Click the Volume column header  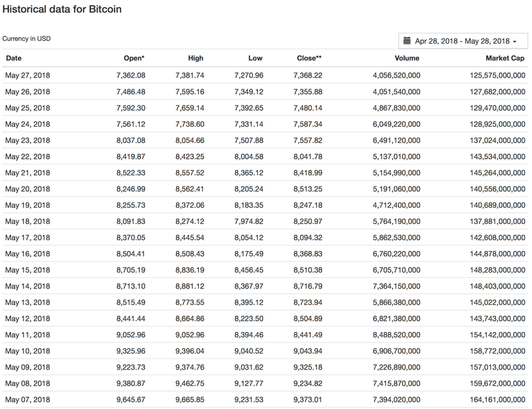[407, 58]
